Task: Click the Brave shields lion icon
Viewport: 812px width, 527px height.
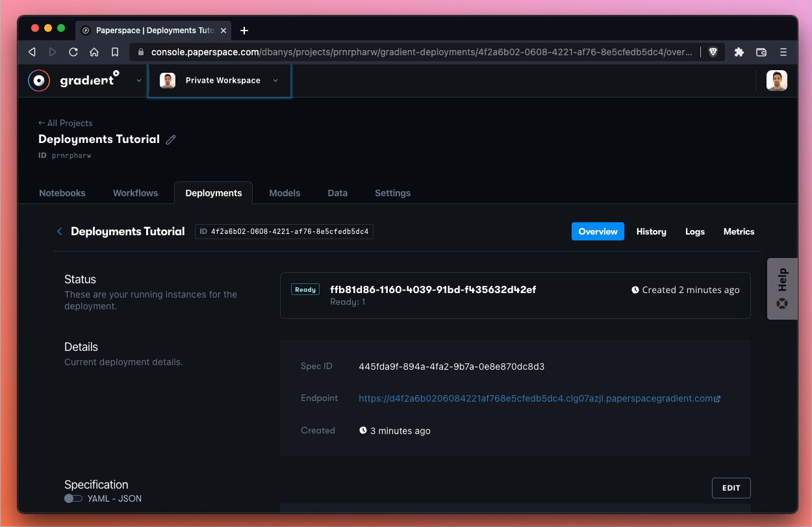Action: (x=713, y=52)
